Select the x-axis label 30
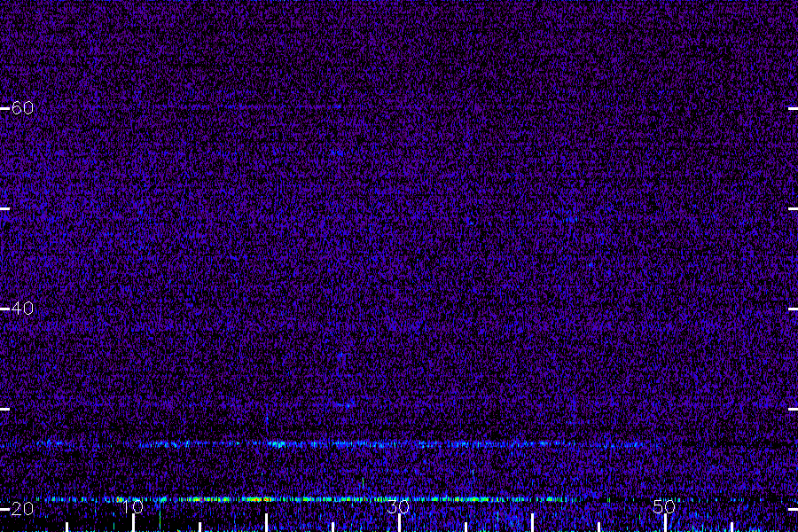The image size is (798, 532). (x=398, y=506)
